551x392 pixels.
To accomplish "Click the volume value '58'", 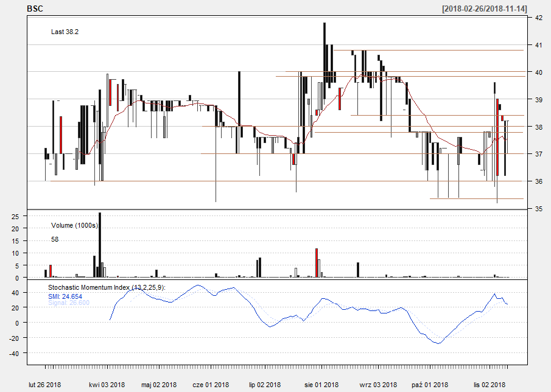I will (55, 240).
